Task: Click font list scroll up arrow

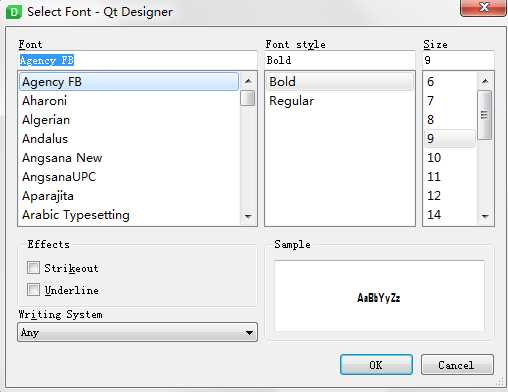Action: [x=248, y=81]
